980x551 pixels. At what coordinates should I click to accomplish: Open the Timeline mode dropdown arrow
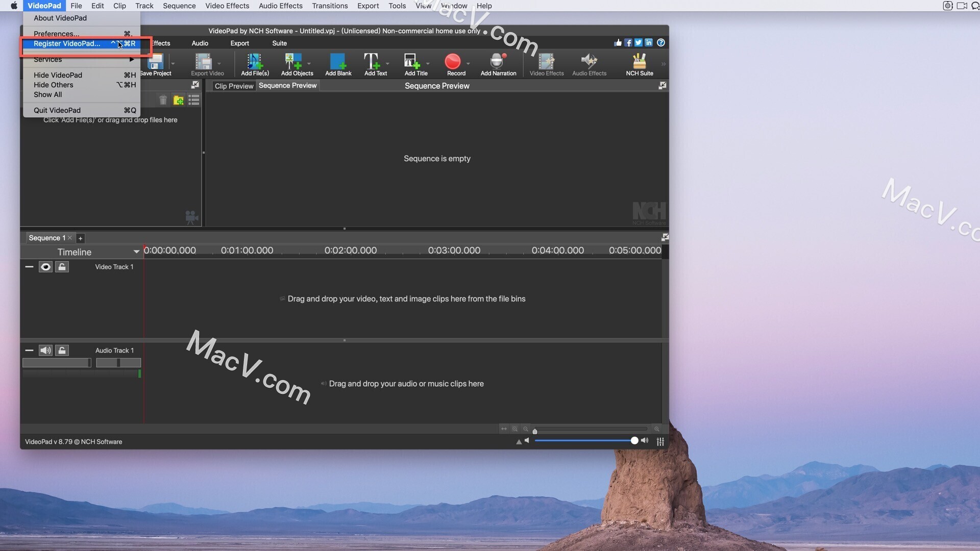136,252
